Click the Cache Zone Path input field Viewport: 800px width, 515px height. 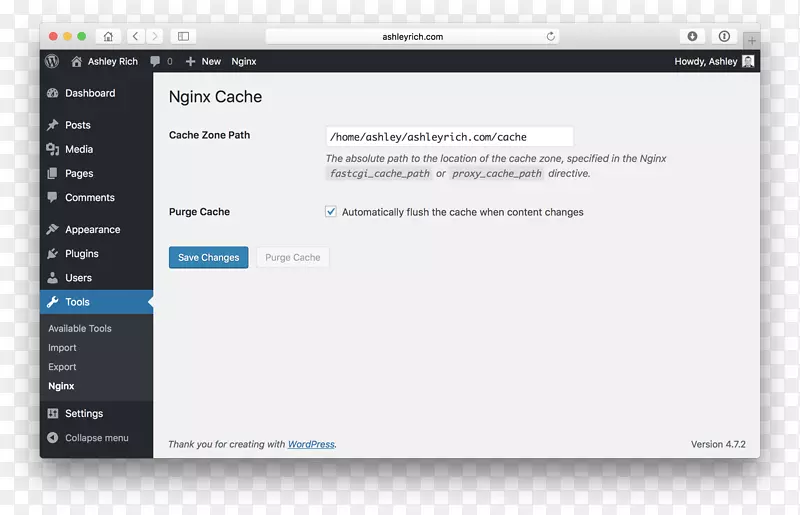pyautogui.click(x=449, y=136)
